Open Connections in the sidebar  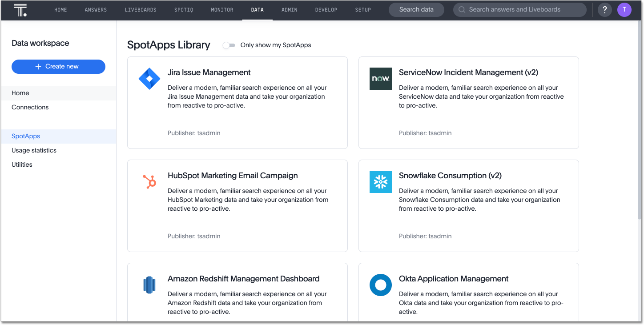[x=58, y=107]
